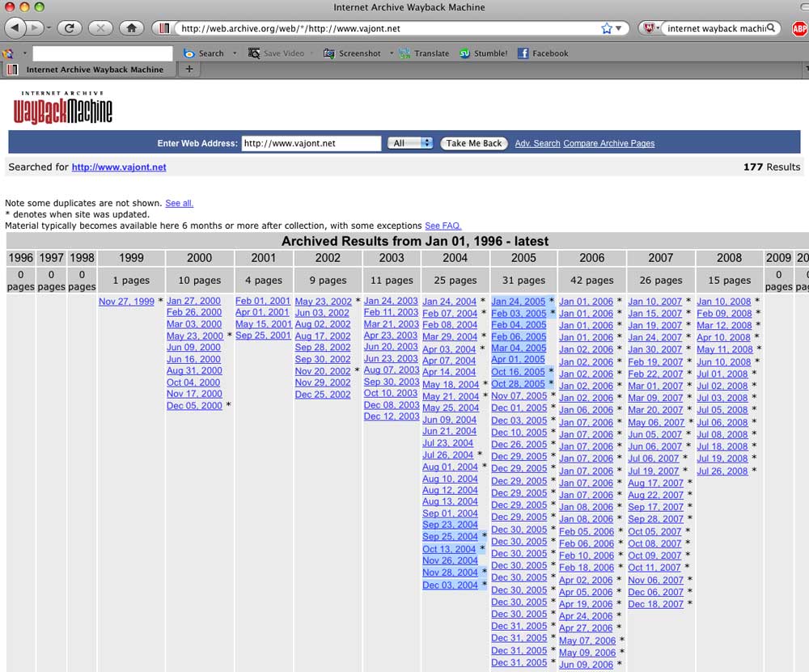Click the See all. link
Screen dimensions: 809x672
(179, 203)
